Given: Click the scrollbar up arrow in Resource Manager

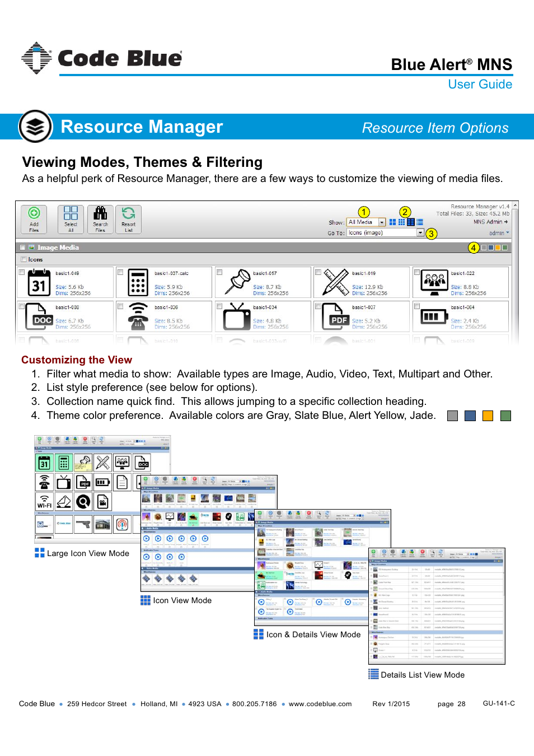Looking at the screenshot, I should [516, 206].
